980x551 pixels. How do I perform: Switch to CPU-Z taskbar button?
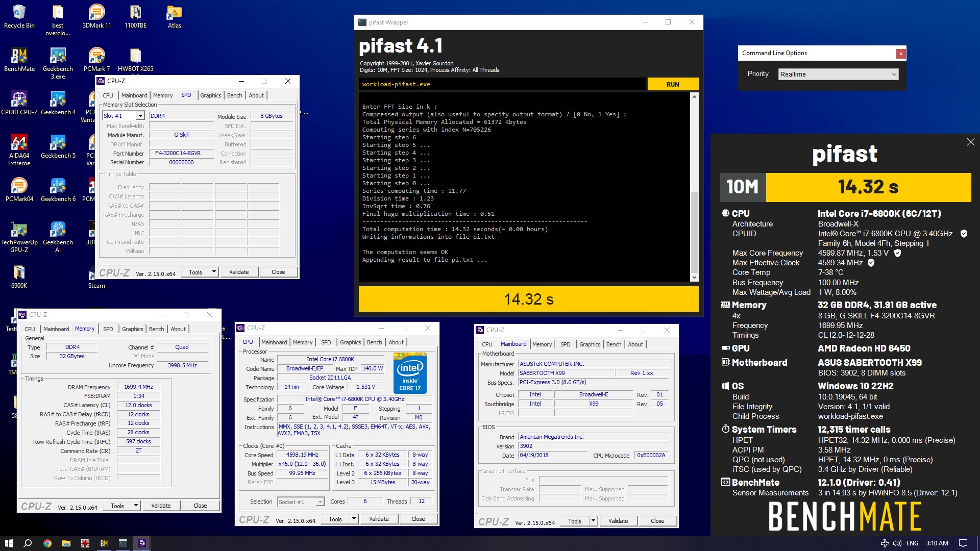(142, 543)
